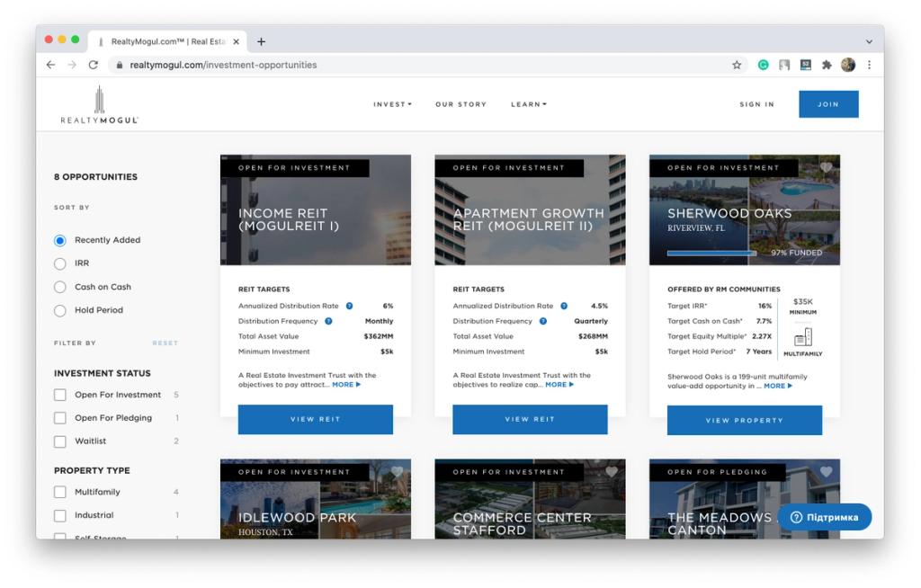Open a new browser tab with plus

pyautogui.click(x=262, y=41)
